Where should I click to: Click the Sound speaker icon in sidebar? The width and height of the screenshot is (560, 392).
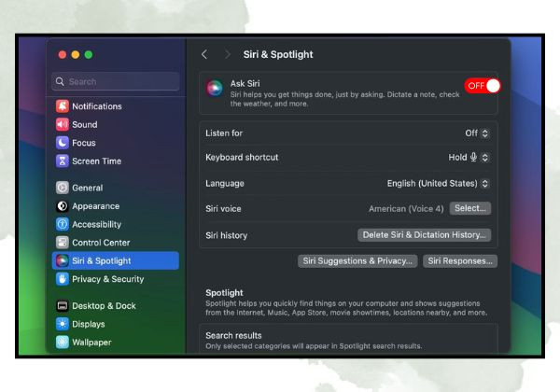click(63, 124)
